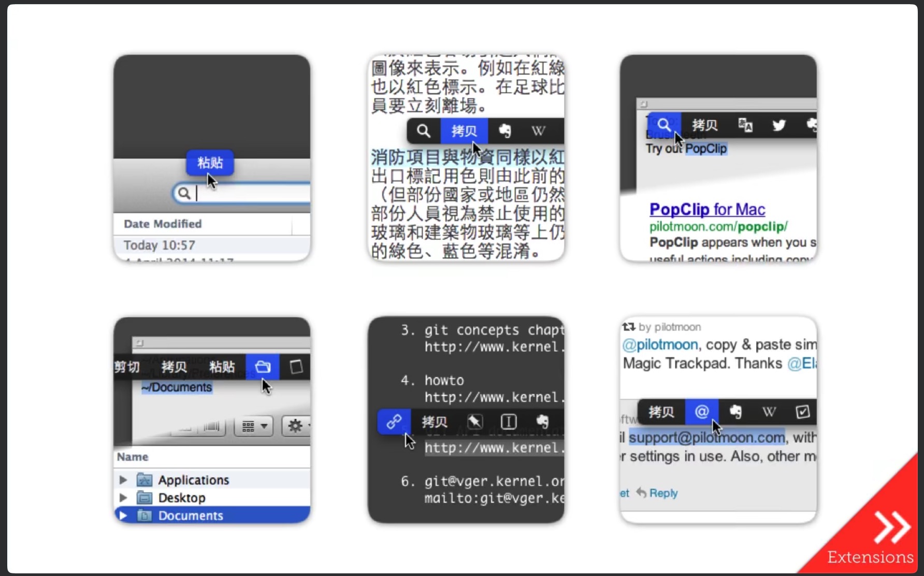Viewport: 924px width, 576px height.
Task: Click Evernote elephant icon above Chinese text
Action: (x=504, y=131)
